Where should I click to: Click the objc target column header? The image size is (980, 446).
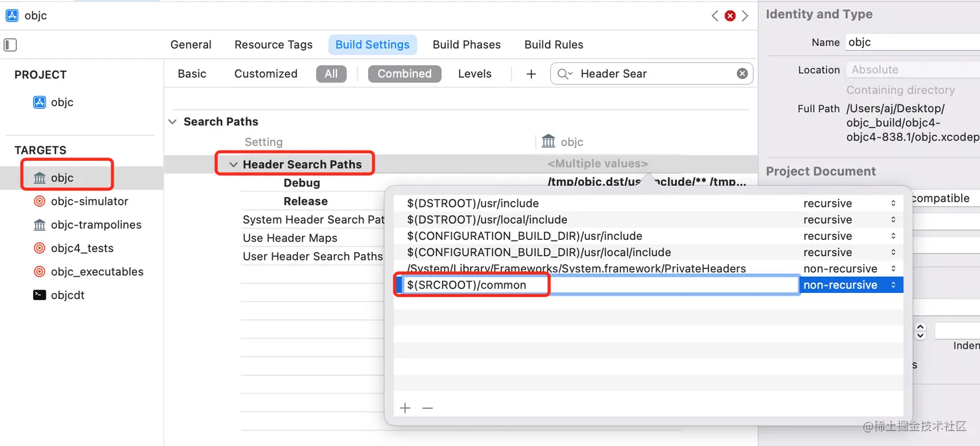563,142
